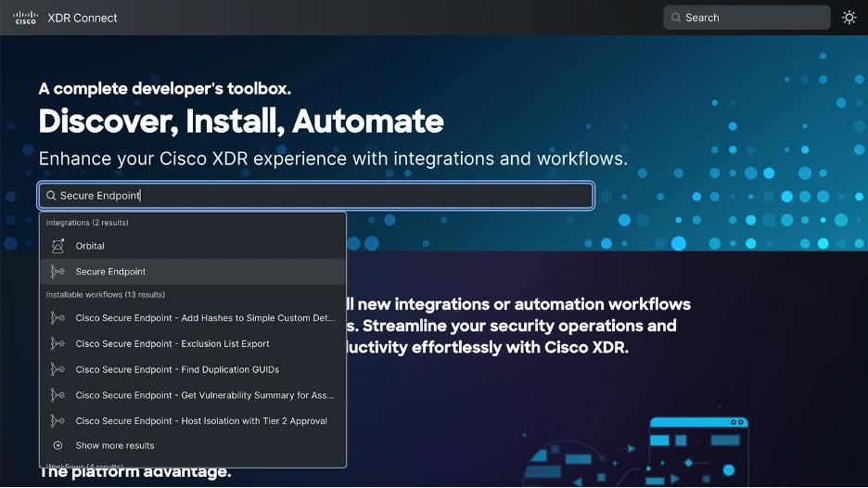The height and width of the screenshot is (488, 868).
Task: Click the magnifier icon in main search field
Action: coord(51,196)
